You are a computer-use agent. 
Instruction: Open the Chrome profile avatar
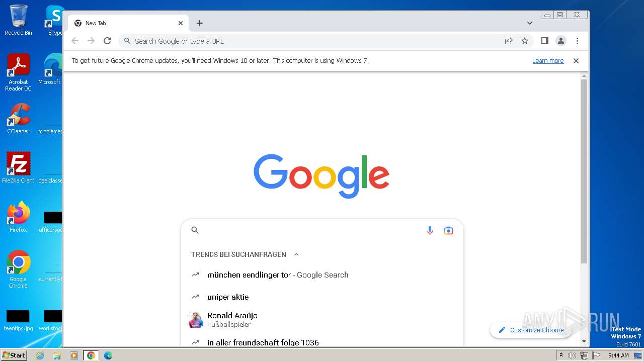coord(561,41)
